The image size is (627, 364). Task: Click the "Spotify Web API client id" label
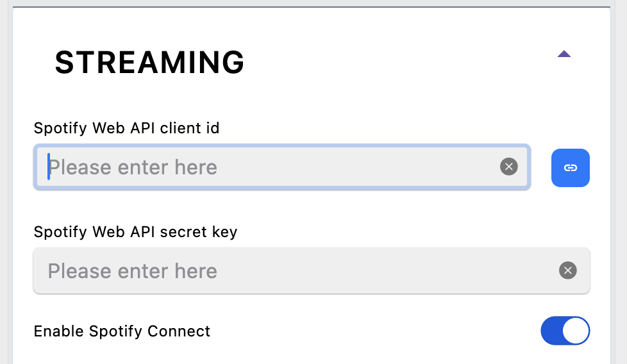pyautogui.click(x=126, y=128)
